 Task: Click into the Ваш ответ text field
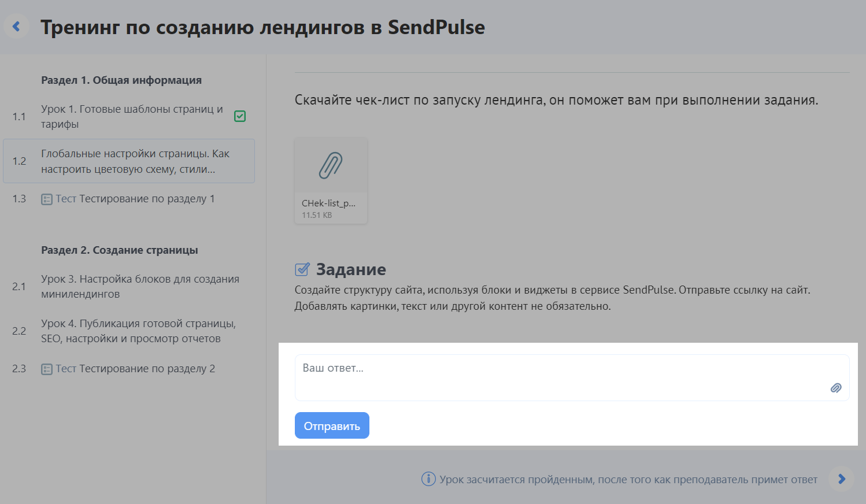click(572, 377)
